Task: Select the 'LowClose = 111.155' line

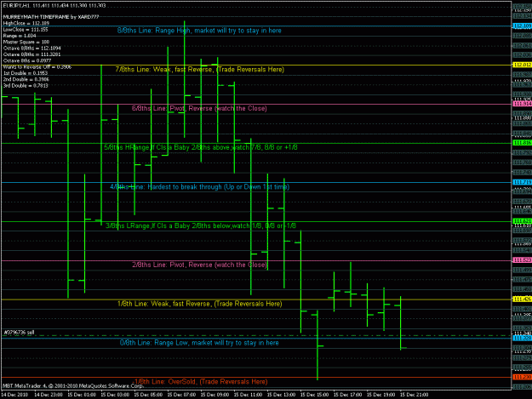Action: [x=26, y=30]
